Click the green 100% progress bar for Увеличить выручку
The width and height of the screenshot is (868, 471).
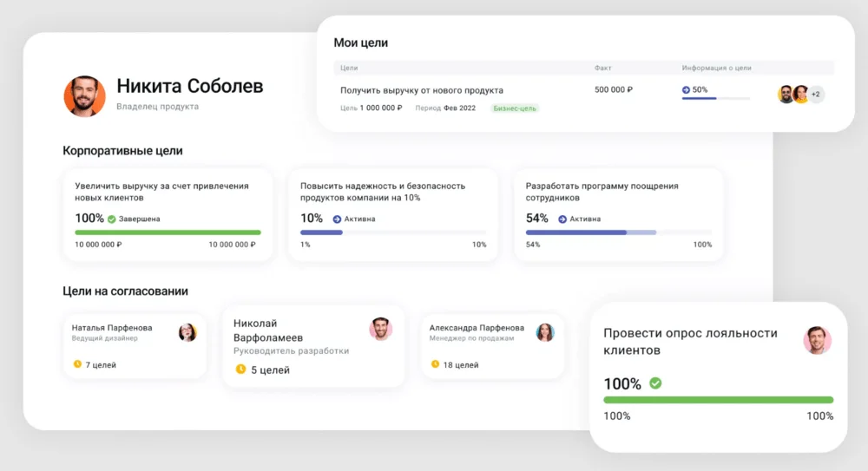[x=168, y=232]
